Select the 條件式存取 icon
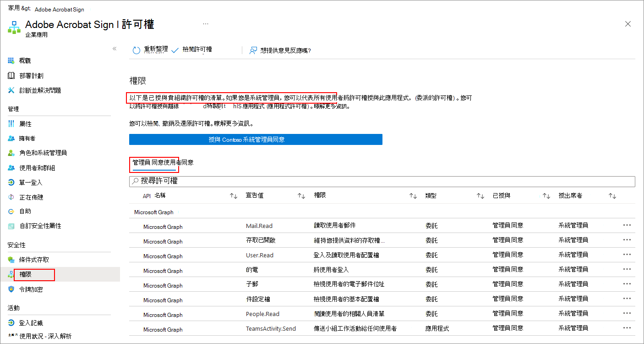 pyautogui.click(x=11, y=260)
